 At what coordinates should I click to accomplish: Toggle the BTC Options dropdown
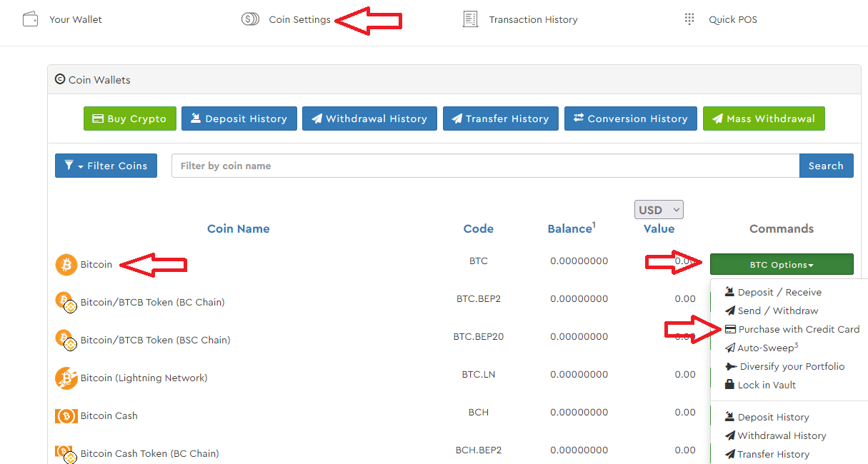782,264
